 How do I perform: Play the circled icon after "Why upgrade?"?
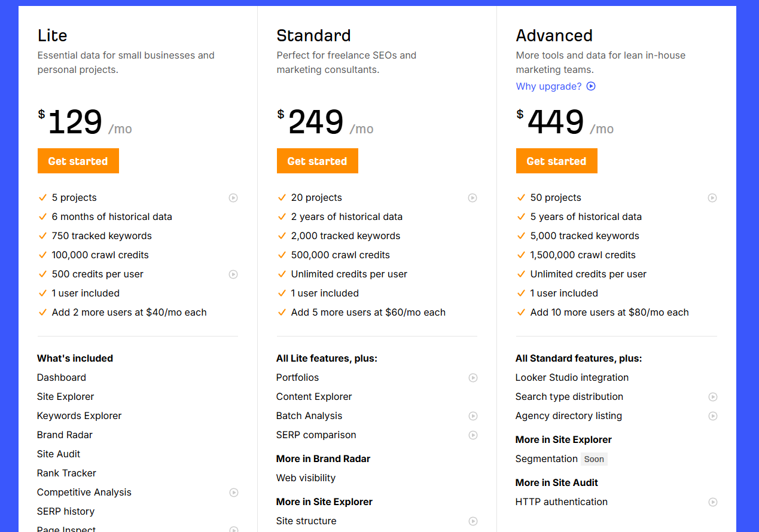click(591, 86)
